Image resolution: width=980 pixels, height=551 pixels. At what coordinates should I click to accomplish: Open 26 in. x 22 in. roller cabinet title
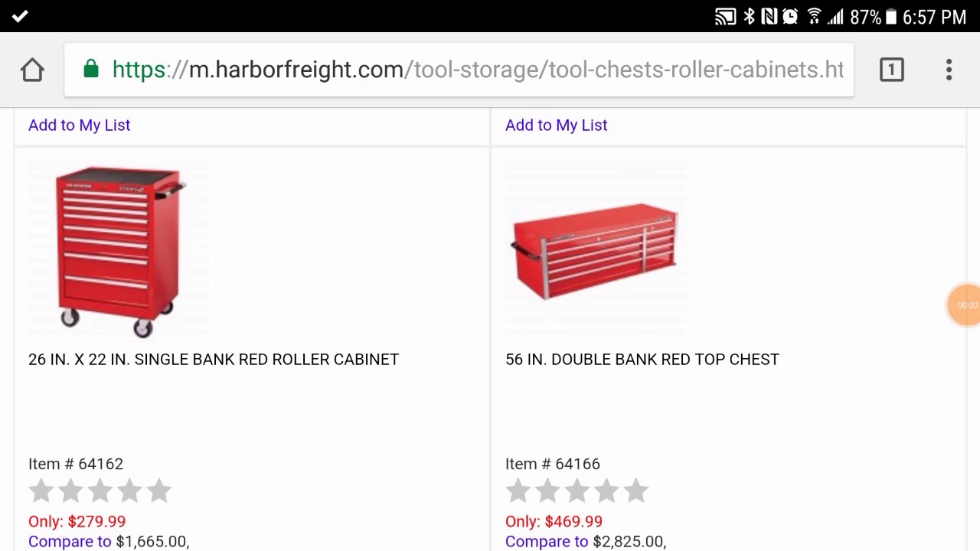click(x=214, y=359)
